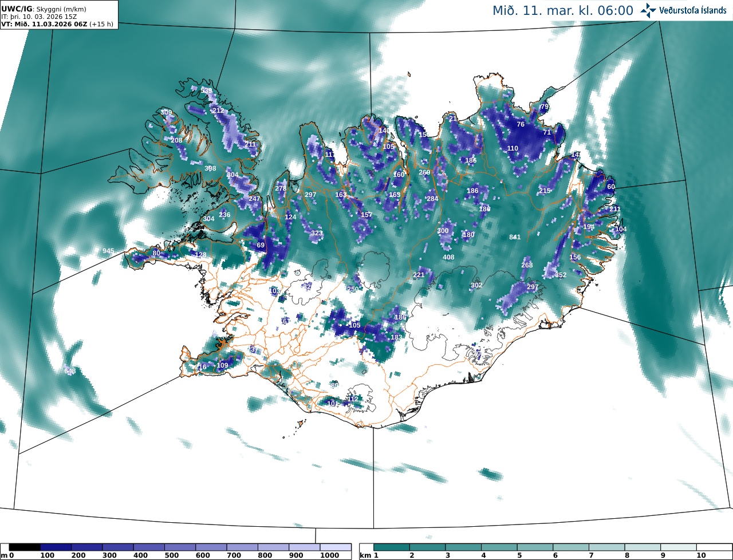Click the "km 1" label on the kilometre scale

pos(369,556)
